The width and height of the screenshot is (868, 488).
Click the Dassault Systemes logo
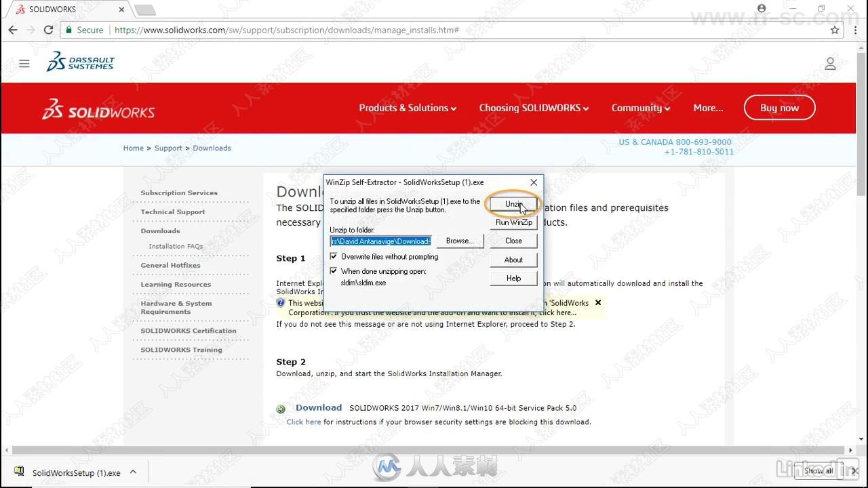[x=80, y=62]
